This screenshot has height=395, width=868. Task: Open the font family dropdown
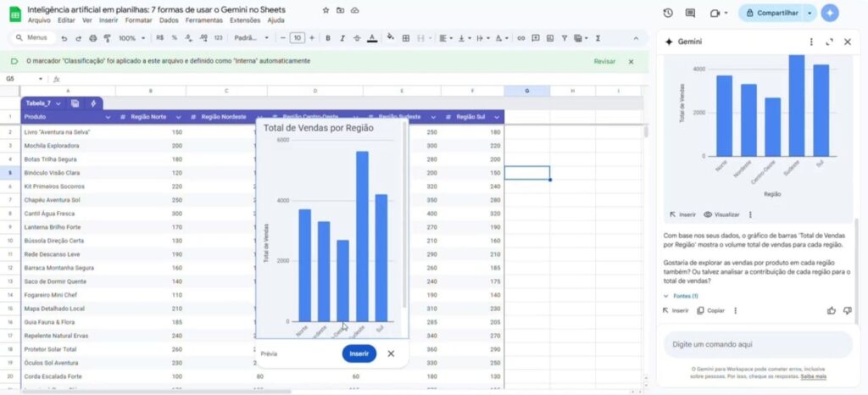251,38
